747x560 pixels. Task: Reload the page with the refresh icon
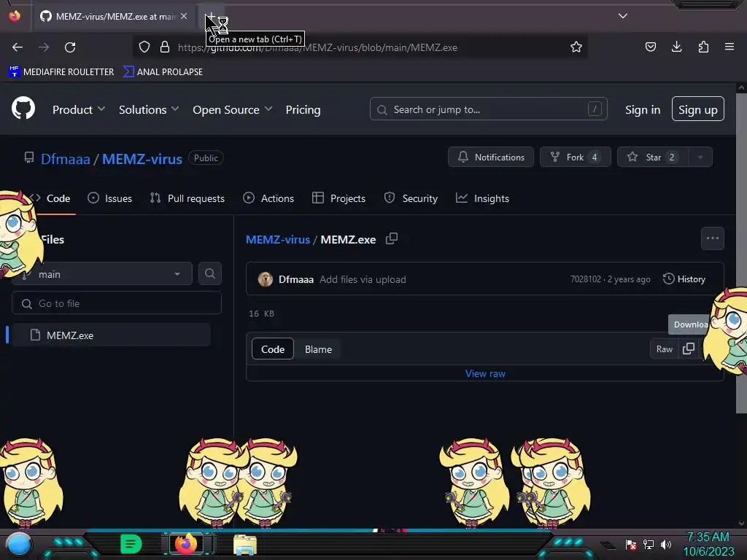click(70, 47)
